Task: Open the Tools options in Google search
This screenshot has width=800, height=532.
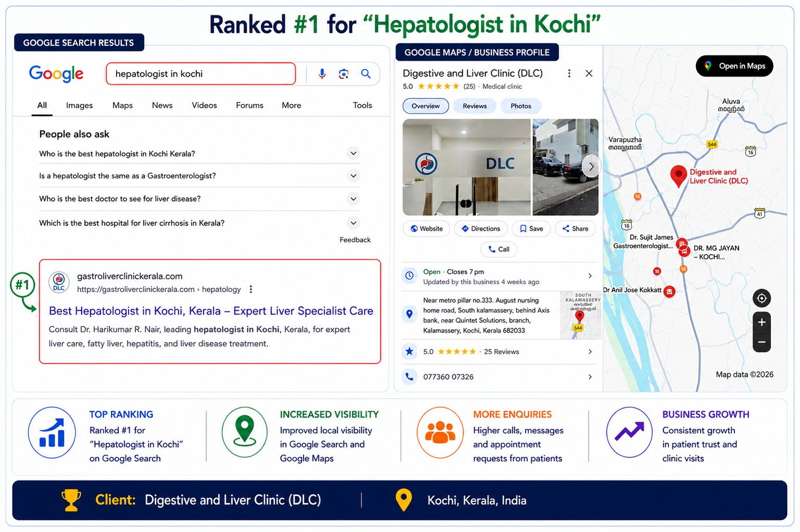Action: (x=362, y=105)
